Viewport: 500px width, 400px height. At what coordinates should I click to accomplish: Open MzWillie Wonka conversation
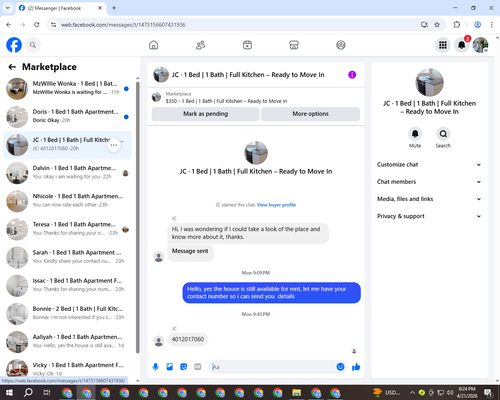(67, 89)
